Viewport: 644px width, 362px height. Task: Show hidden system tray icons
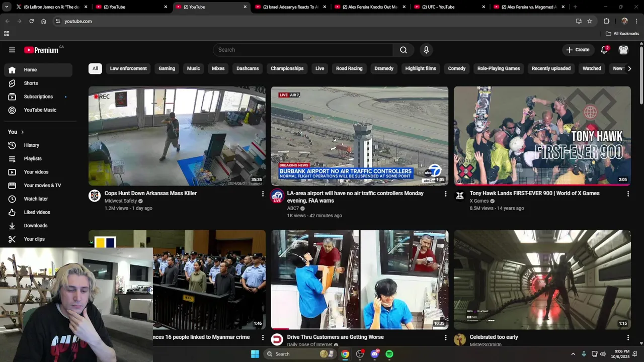click(573, 354)
